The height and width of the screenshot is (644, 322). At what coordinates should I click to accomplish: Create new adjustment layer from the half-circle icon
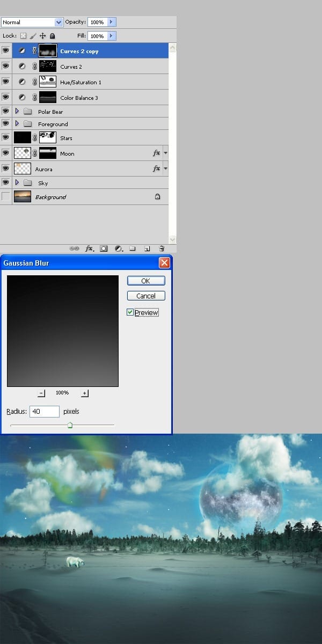pos(118,248)
